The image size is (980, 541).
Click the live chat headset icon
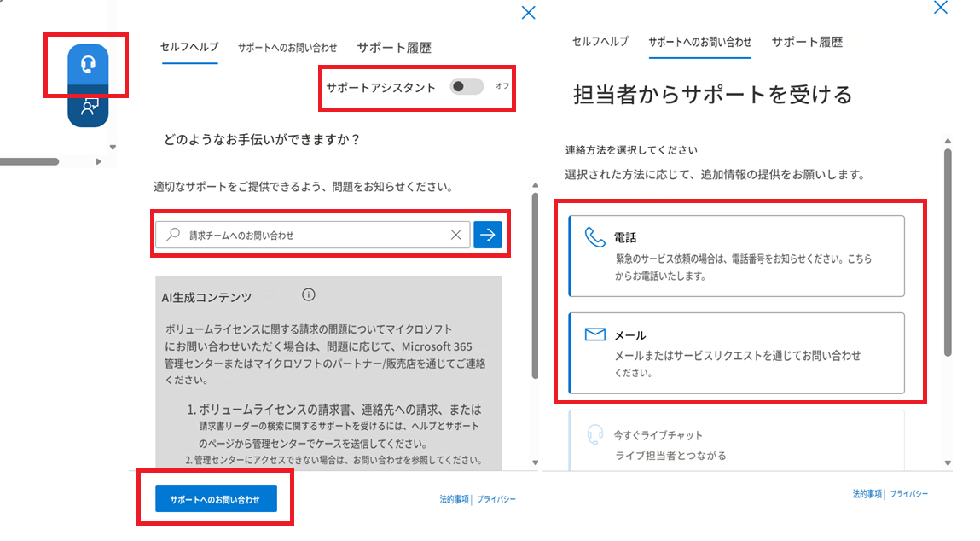(x=595, y=434)
